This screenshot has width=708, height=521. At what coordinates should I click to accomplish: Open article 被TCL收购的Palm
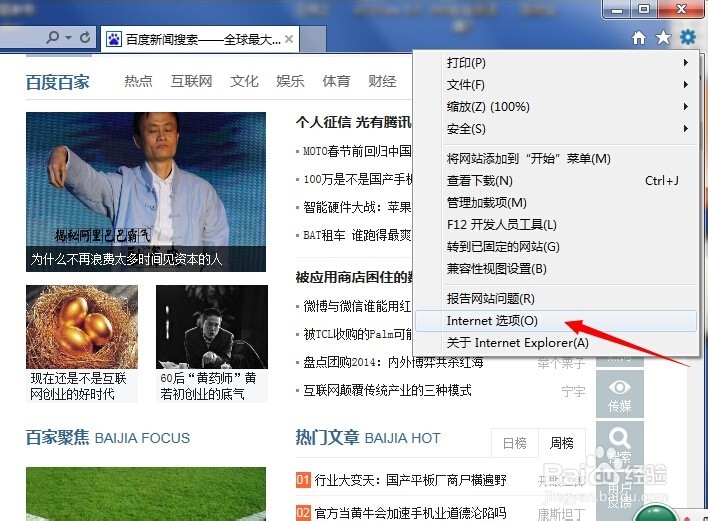tap(358, 334)
